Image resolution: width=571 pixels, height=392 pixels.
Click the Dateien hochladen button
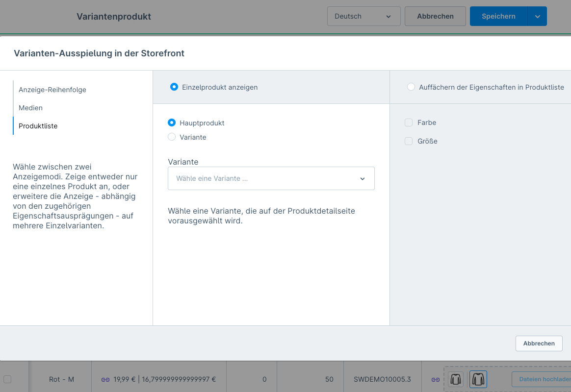[x=541, y=379]
